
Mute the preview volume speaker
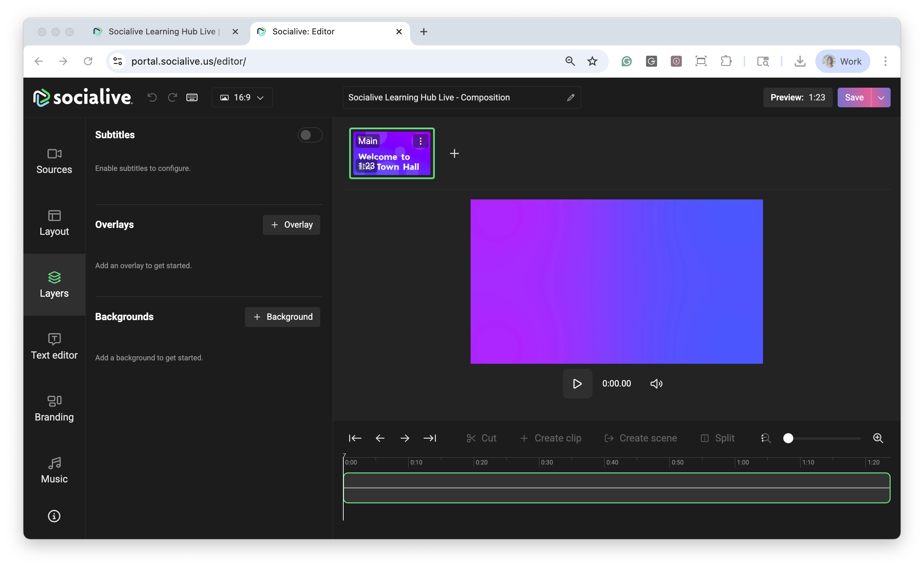coord(656,384)
